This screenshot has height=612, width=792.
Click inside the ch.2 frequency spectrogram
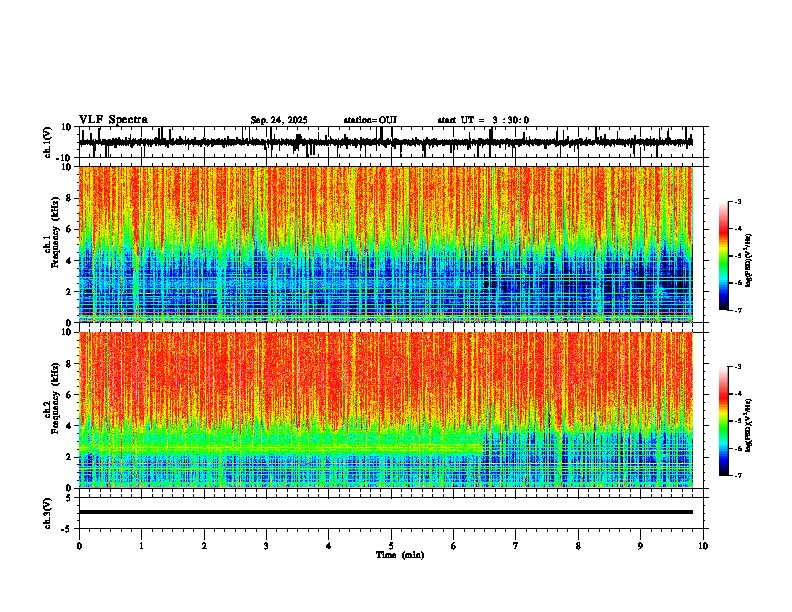click(x=385, y=410)
